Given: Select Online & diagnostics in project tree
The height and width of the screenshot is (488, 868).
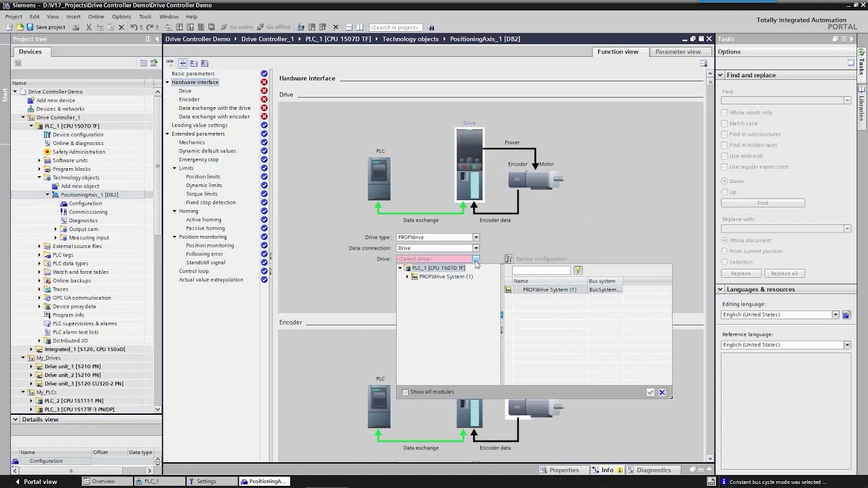Looking at the screenshot, I should pyautogui.click(x=78, y=143).
